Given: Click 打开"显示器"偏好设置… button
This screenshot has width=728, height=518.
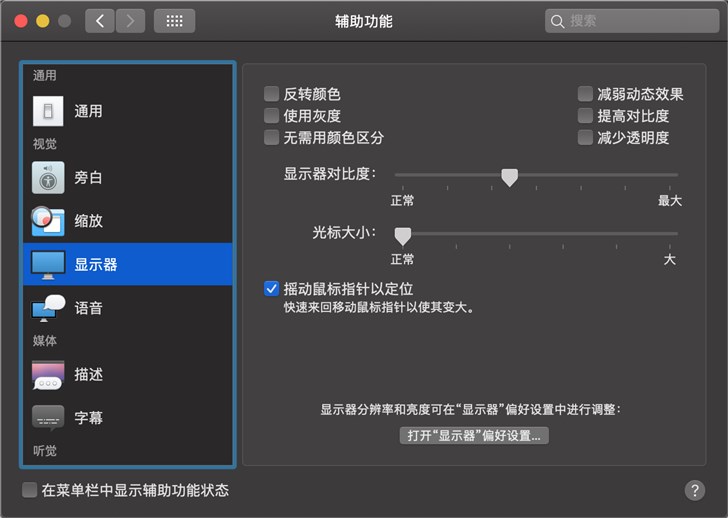Looking at the screenshot, I should 474,436.
